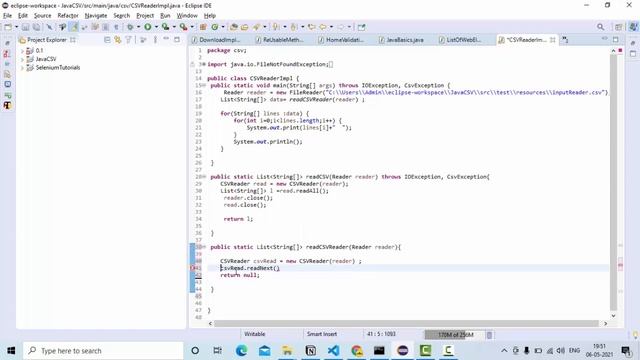The image size is (640, 360).
Task: Expand the JavaCSV project node
Action: pos(22,59)
